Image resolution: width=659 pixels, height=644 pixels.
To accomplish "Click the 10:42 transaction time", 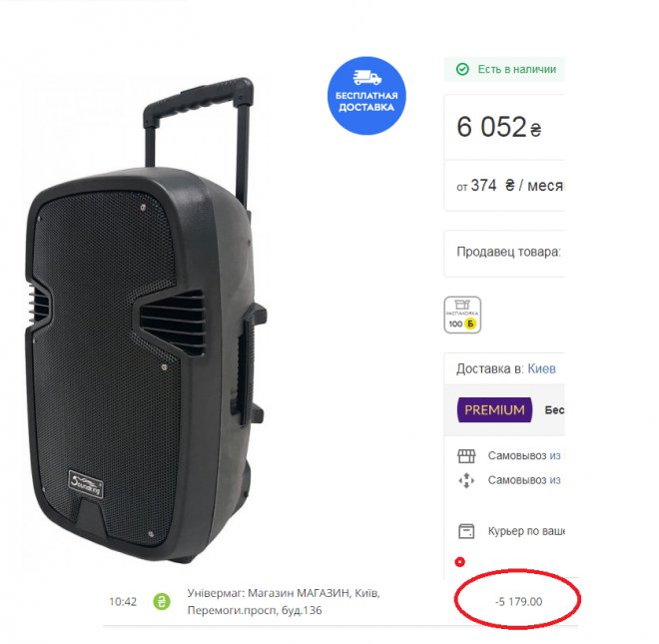I will [123, 601].
